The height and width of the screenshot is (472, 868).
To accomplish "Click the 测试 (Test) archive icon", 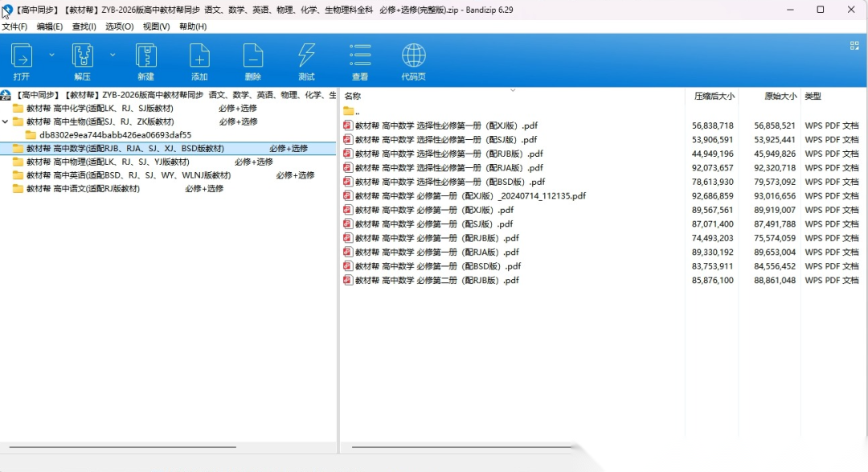I will click(x=306, y=56).
